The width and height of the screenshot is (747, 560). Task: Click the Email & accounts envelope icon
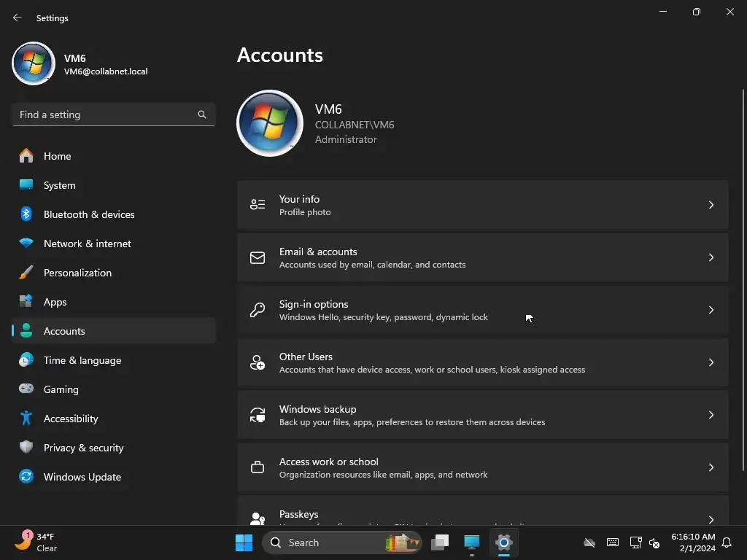pos(258,257)
